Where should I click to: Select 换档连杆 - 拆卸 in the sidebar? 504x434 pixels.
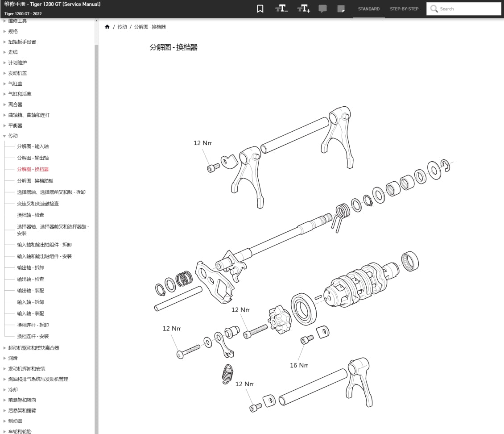tap(33, 325)
